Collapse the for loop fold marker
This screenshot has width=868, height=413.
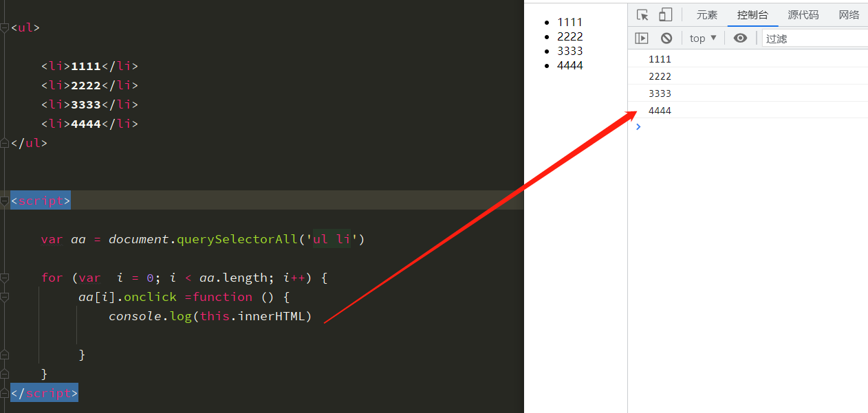coord(5,278)
